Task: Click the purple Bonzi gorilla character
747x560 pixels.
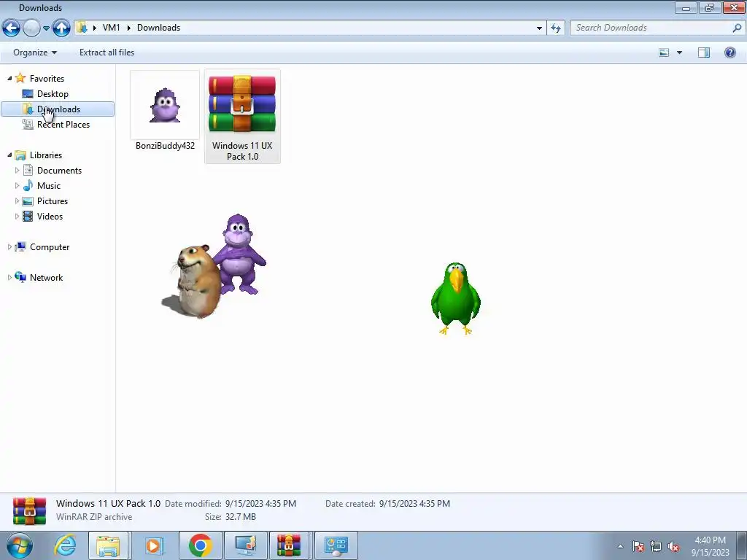Action: (239, 254)
